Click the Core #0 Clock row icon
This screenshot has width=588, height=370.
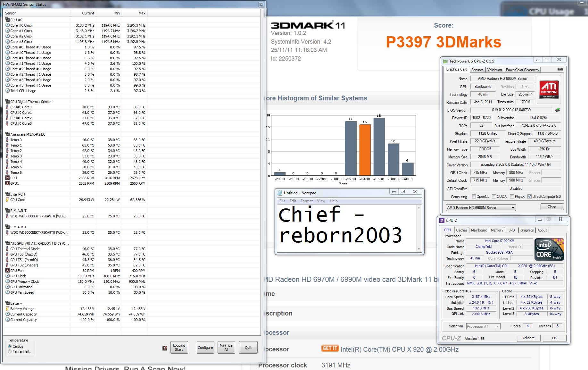(x=7, y=25)
